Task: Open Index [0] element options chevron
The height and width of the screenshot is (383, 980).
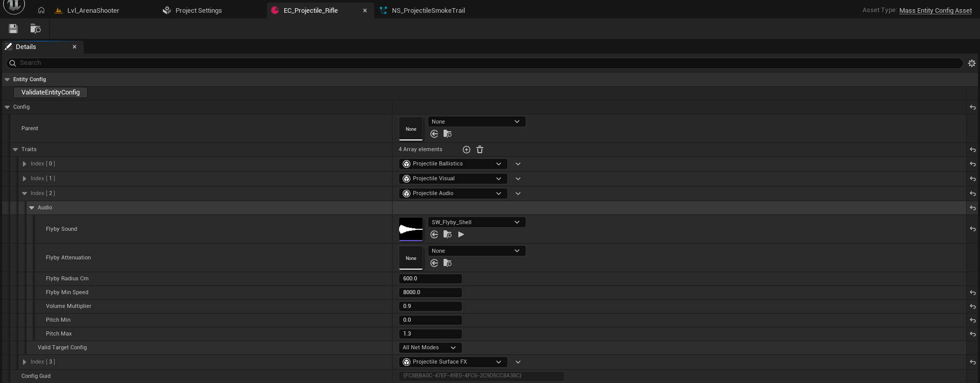Action: 518,164
